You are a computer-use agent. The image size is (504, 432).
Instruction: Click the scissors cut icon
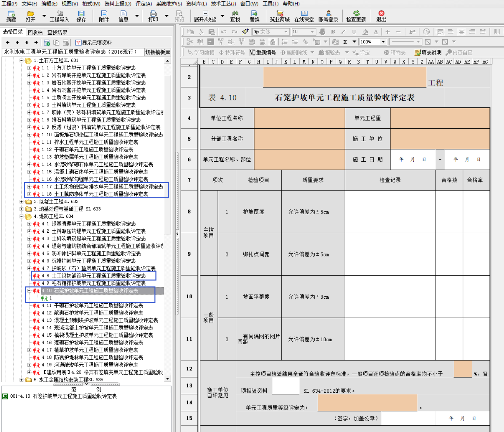pos(201,32)
